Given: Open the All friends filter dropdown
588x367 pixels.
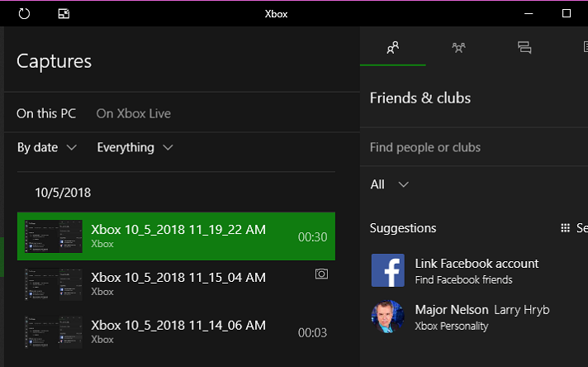Looking at the screenshot, I should pyautogui.click(x=389, y=184).
